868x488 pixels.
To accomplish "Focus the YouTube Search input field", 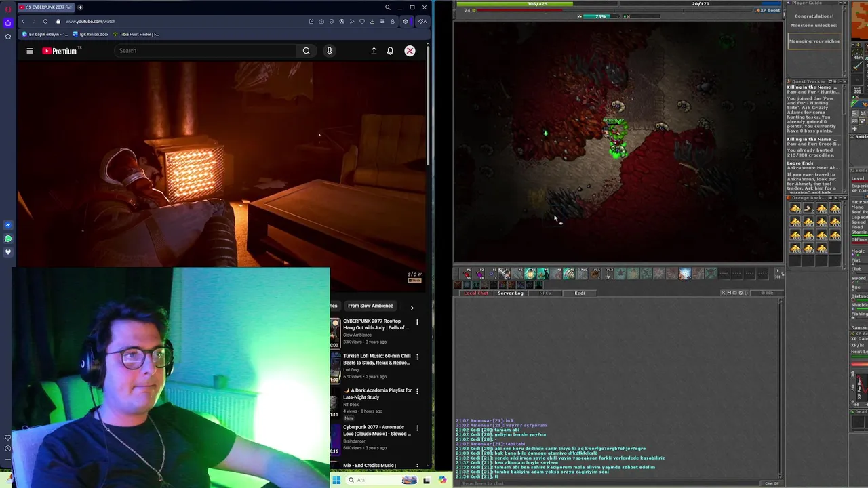I will coord(205,51).
